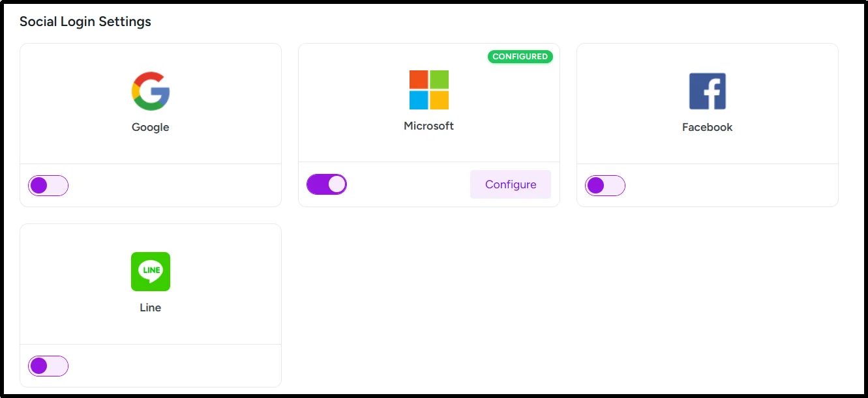Click the green LINE logo icon
Image resolution: width=868 pixels, height=398 pixels.
click(x=151, y=272)
